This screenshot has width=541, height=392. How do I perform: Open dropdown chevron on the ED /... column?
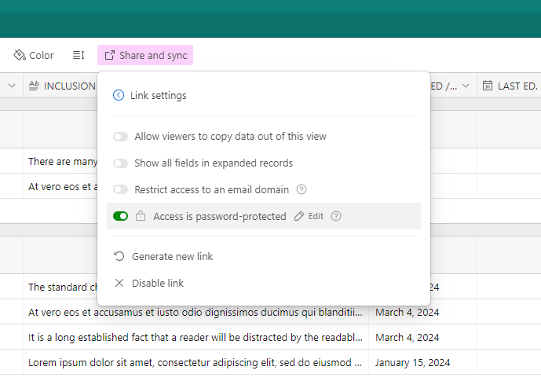click(x=466, y=86)
